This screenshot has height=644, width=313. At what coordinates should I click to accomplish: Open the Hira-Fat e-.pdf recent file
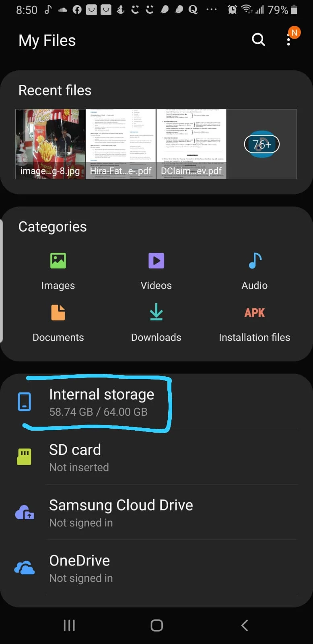click(121, 144)
